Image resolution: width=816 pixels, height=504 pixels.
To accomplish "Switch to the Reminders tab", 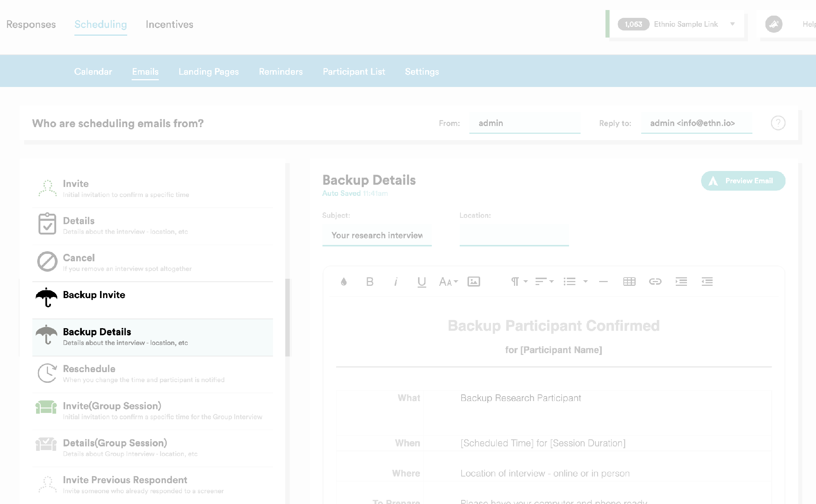I will coord(280,72).
